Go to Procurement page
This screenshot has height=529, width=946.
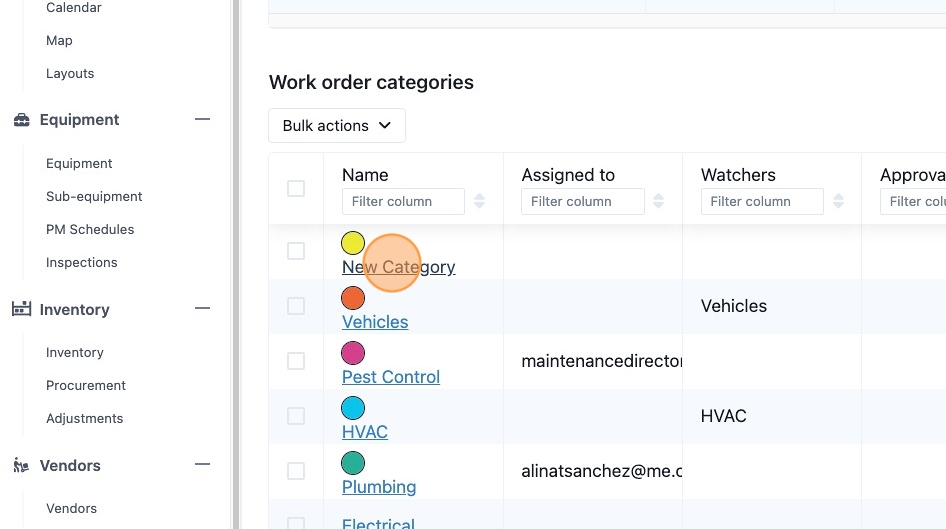pyautogui.click(x=86, y=385)
